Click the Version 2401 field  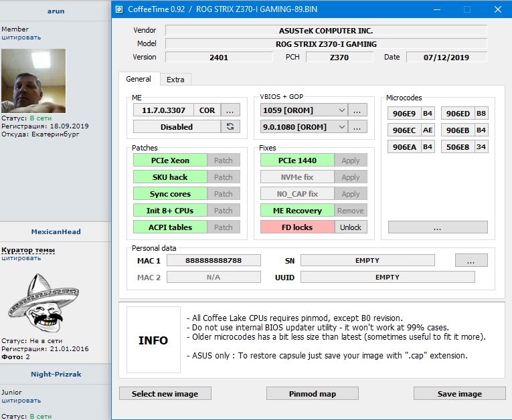coord(219,57)
